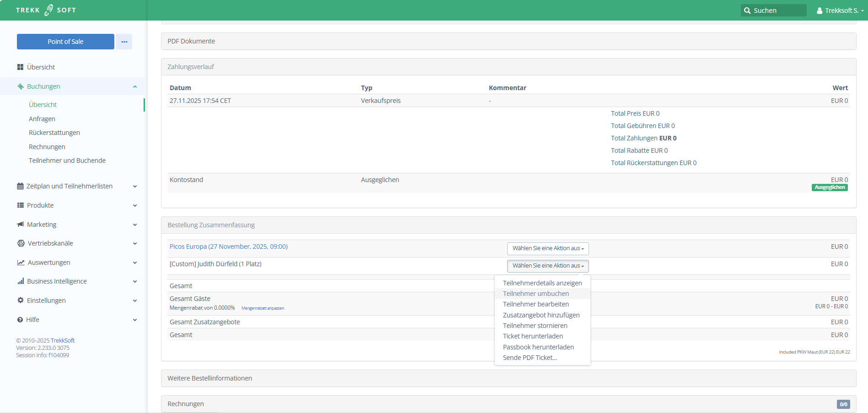Click the Auswertungen chart icon

point(21,263)
